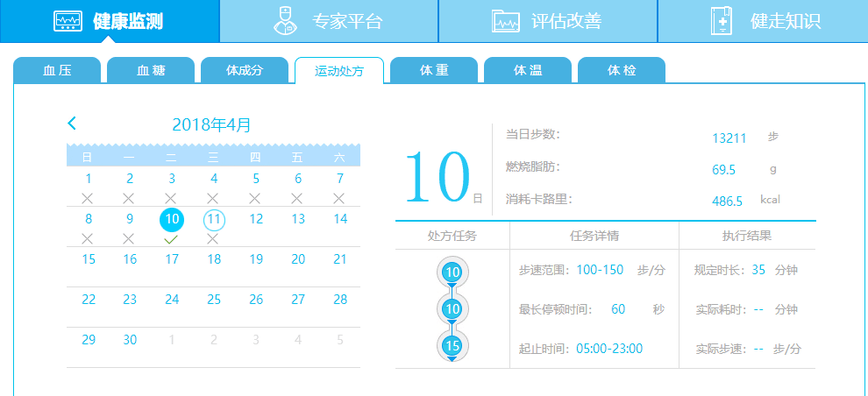Viewport: 868px width, 396px height.
Task: Select April 1 in the first row
Action: pos(88,179)
